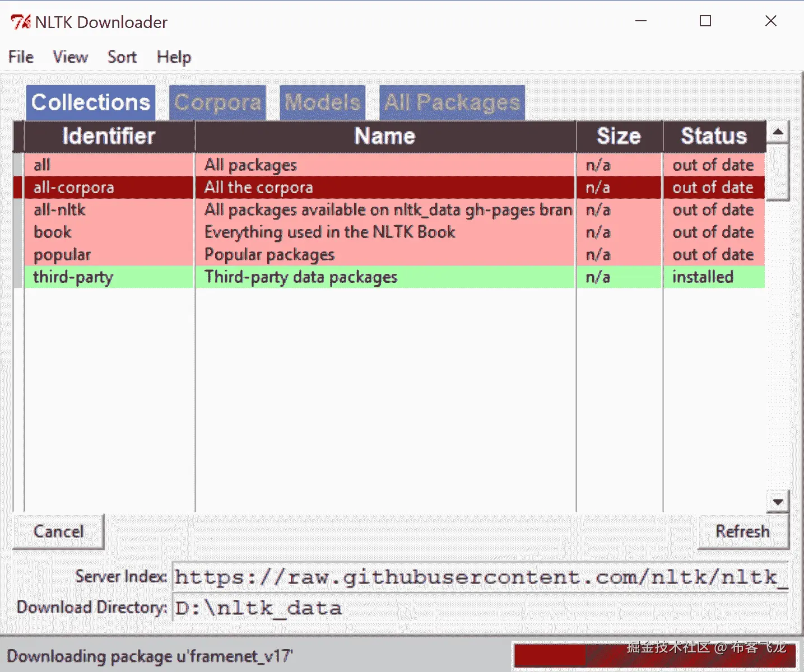804x672 pixels.
Task: Click the 'installed' status cell
Action: pyautogui.click(x=714, y=277)
